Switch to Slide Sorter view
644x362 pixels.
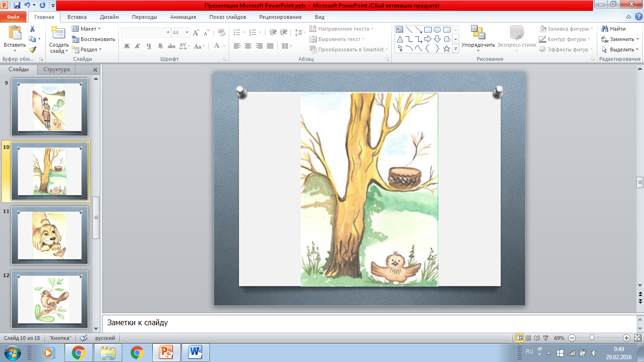point(528,338)
